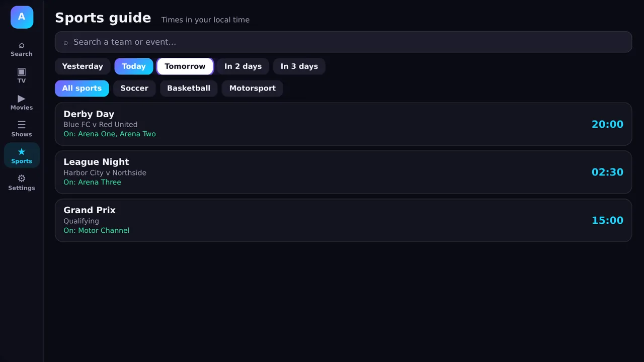Click 'On: Arena One, Arena Two' channel line

(x=110, y=134)
